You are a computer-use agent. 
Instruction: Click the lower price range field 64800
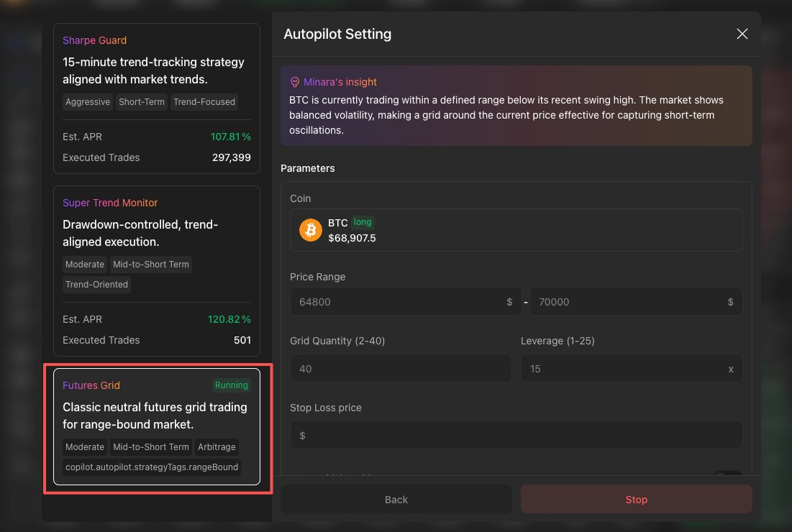tap(405, 302)
